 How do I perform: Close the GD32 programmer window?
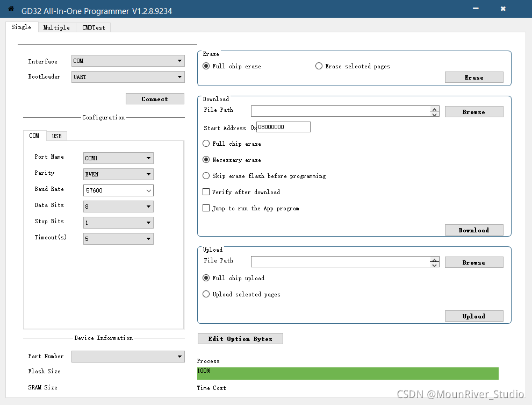(503, 9)
